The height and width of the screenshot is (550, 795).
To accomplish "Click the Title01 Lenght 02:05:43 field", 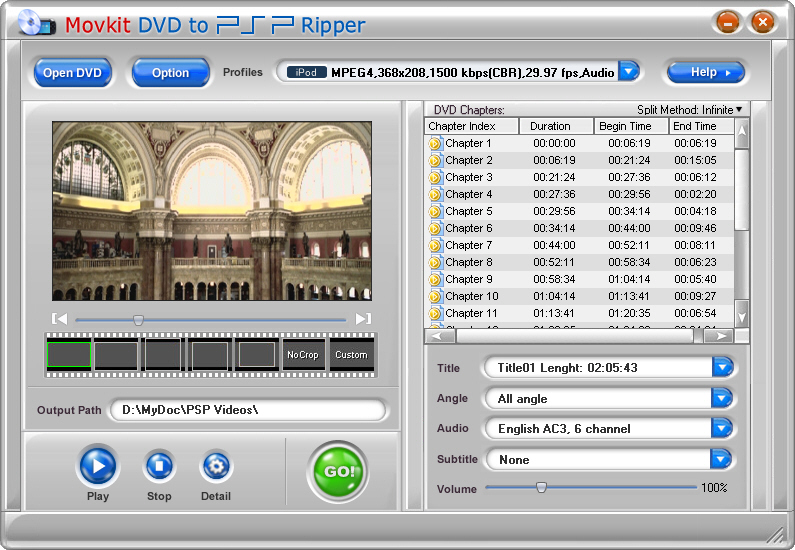I will [x=598, y=367].
